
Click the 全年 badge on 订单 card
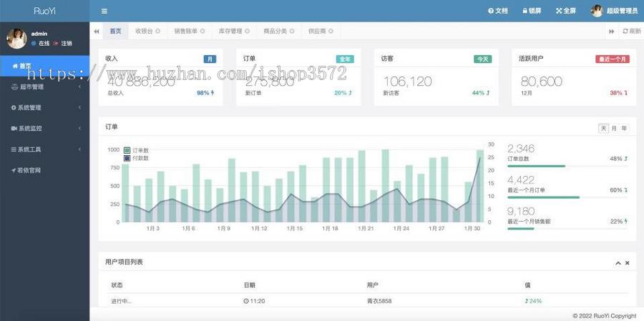point(345,59)
